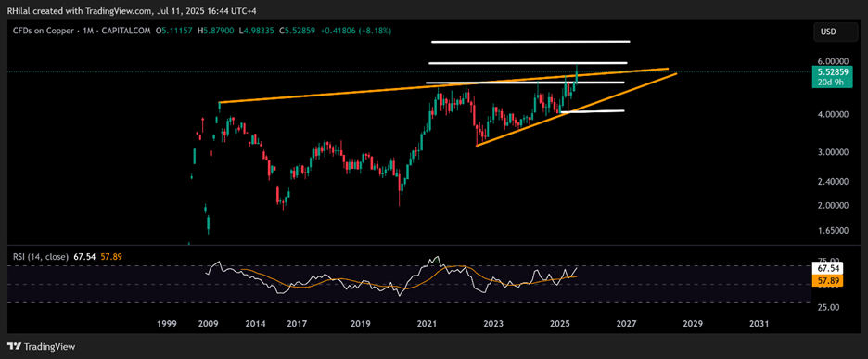Select the white horizontal line near 4.00000
Image resolution: width=868 pixels, height=359 pixels.
pyautogui.click(x=593, y=111)
